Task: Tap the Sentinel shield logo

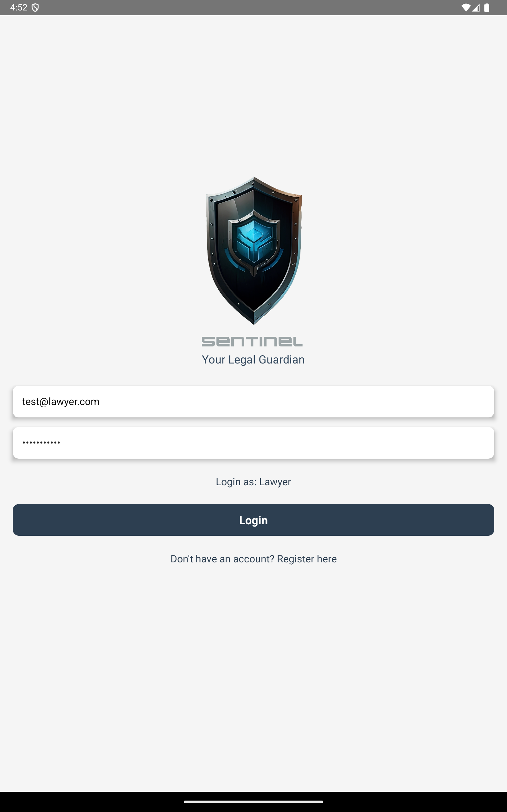Action: tap(254, 250)
